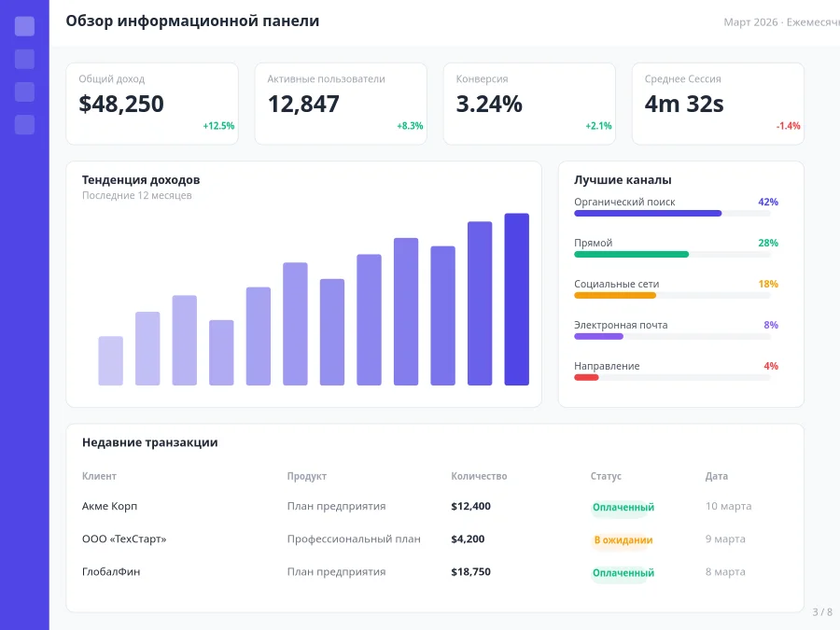Open the «ГлобалФин» client row

click(434, 571)
